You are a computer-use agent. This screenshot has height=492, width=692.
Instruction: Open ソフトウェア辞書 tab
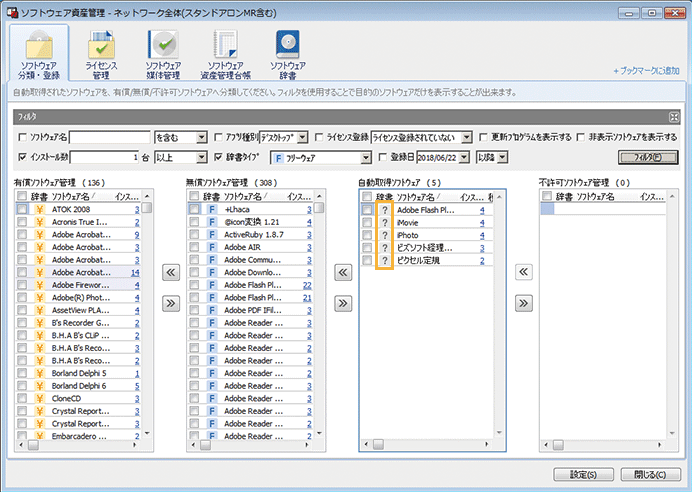(x=288, y=55)
